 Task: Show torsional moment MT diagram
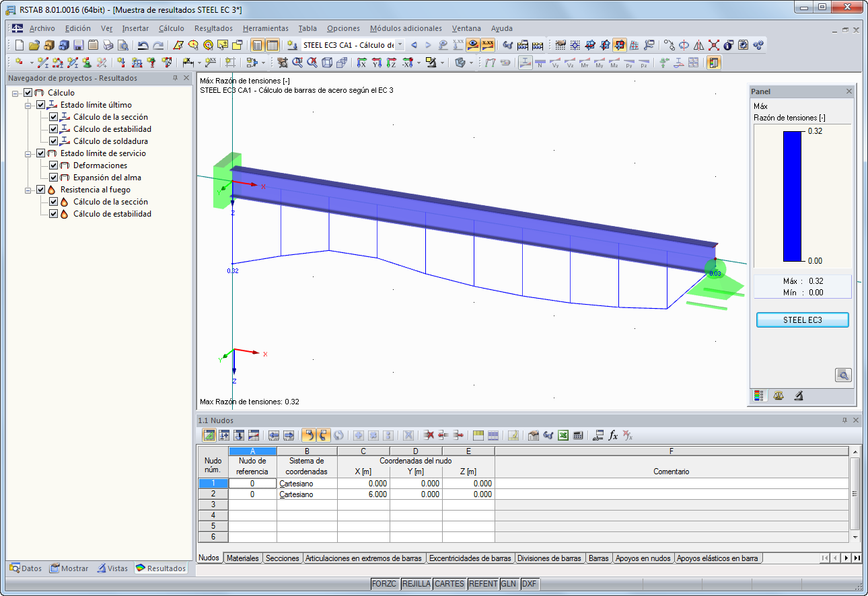click(585, 63)
